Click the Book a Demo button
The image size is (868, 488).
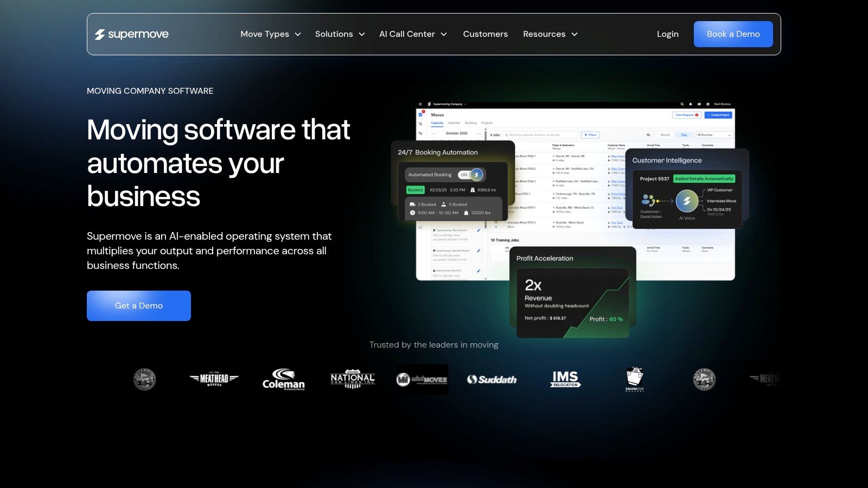click(733, 34)
